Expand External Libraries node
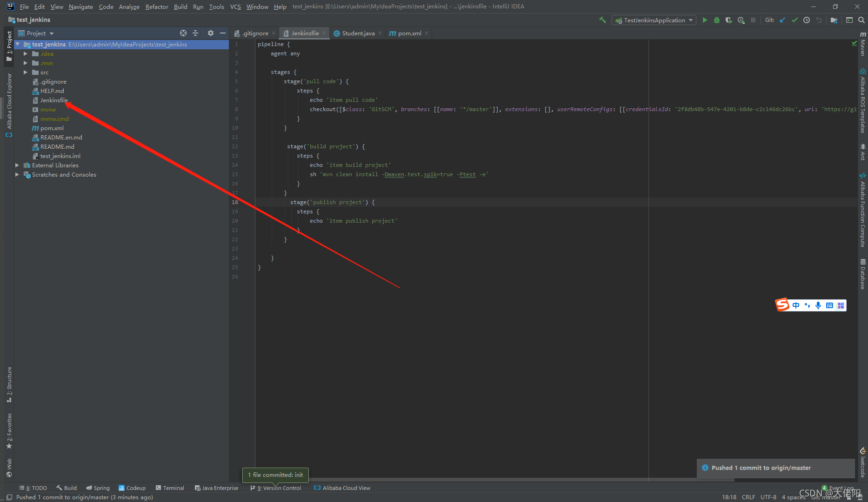 coord(17,165)
